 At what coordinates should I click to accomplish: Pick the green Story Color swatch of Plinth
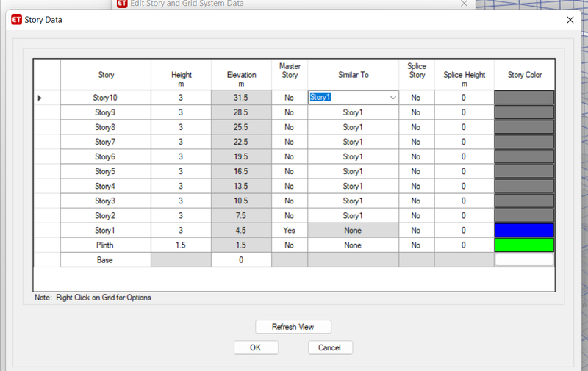(524, 245)
